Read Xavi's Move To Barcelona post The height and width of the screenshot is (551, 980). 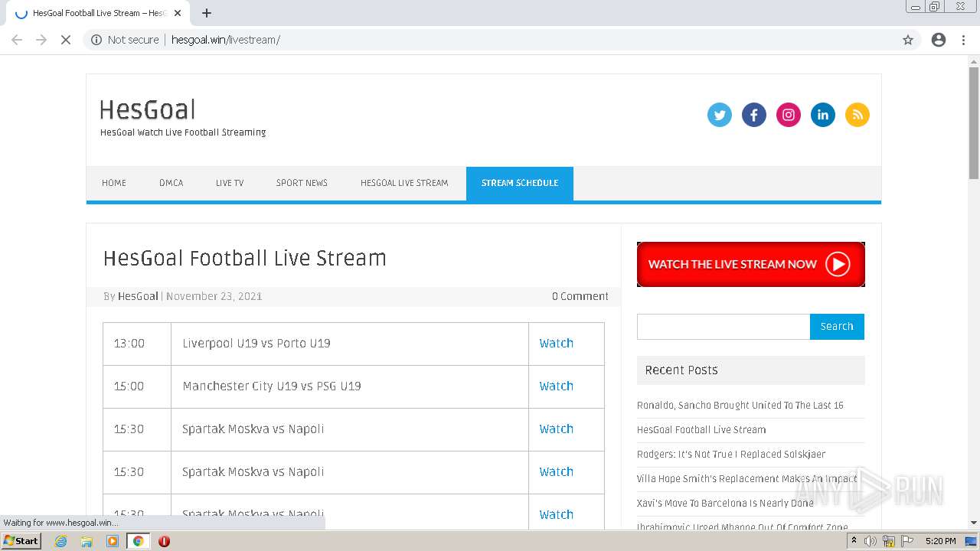tap(725, 503)
